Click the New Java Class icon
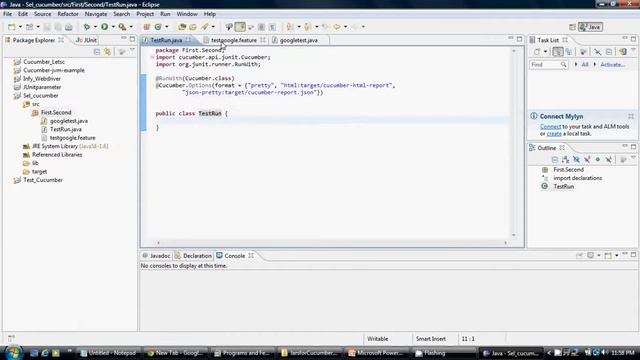The image size is (640, 360). tap(158, 27)
